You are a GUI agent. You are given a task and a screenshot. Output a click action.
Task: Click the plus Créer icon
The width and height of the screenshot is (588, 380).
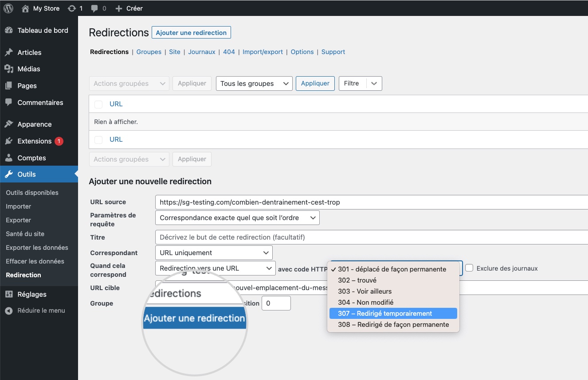118,8
